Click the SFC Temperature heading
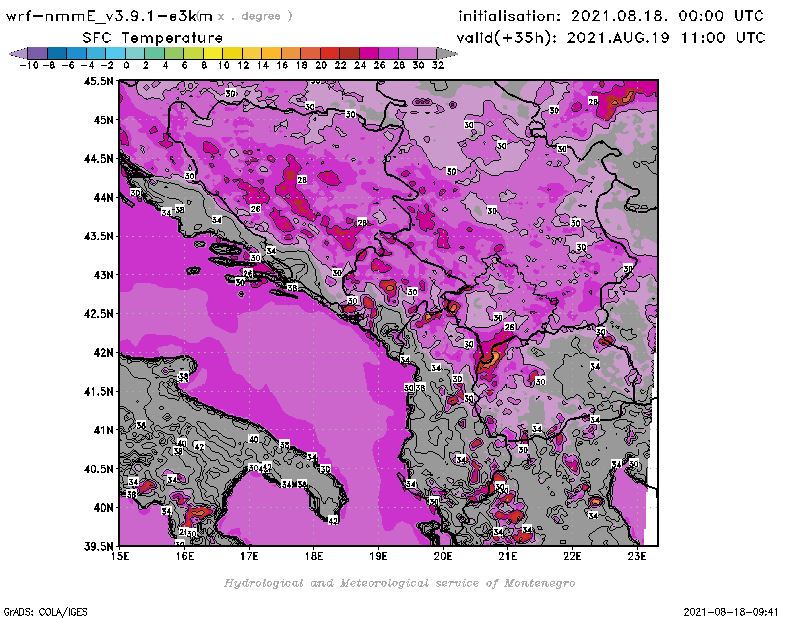The width and height of the screenshot is (800, 618). pyautogui.click(x=153, y=38)
